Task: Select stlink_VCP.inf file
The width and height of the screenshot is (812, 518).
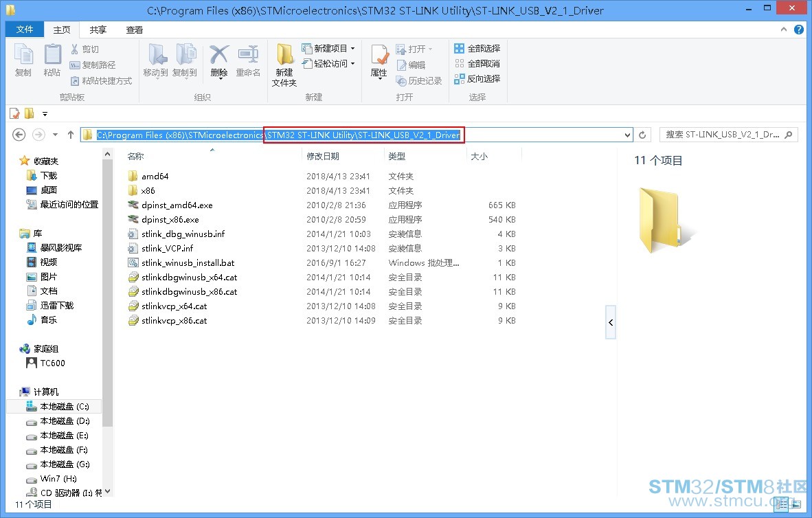Action: pyautogui.click(x=167, y=249)
